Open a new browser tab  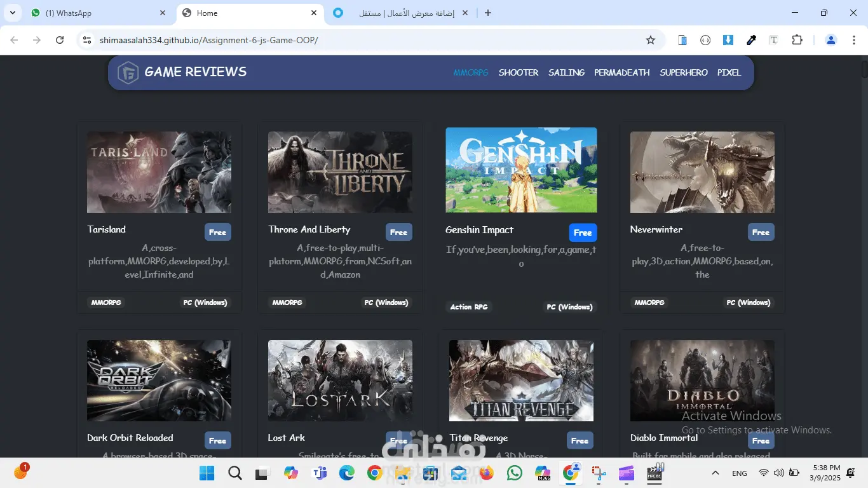click(x=487, y=13)
